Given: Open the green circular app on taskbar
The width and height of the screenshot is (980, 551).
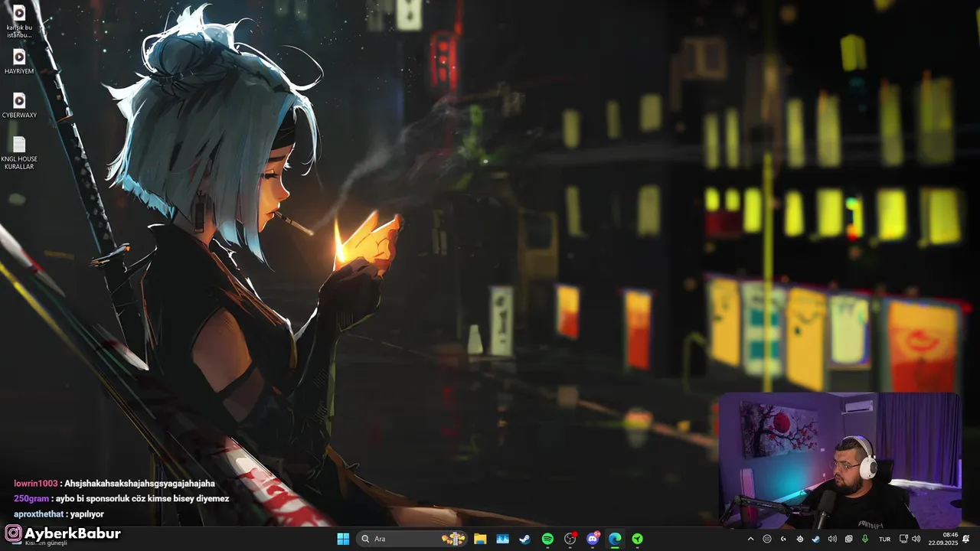Looking at the screenshot, I should 637,539.
